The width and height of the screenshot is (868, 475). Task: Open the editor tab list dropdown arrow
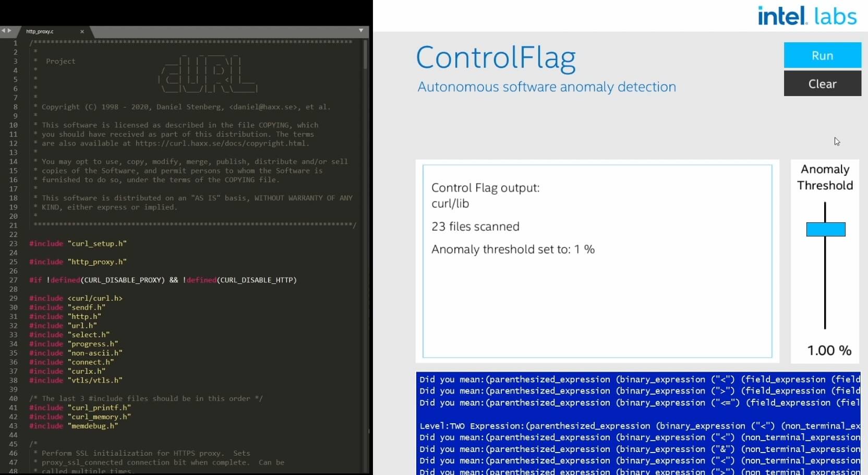pyautogui.click(x=361, y=31)
